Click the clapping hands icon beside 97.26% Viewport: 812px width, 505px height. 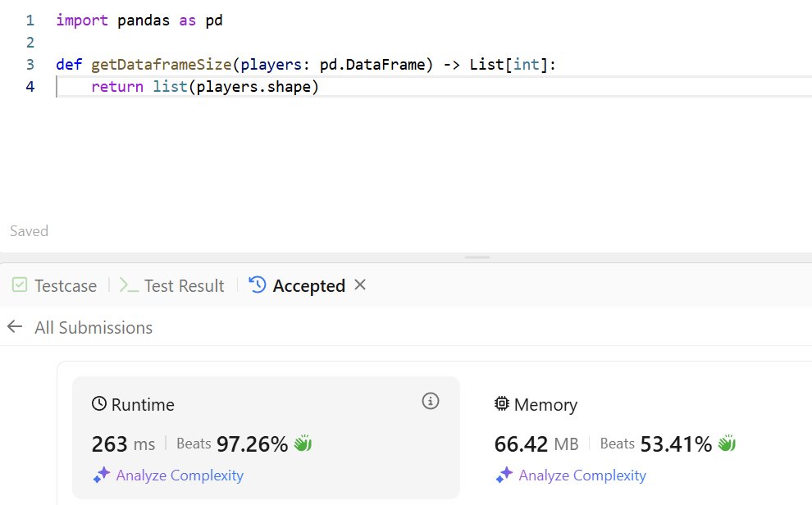[303, 444]
